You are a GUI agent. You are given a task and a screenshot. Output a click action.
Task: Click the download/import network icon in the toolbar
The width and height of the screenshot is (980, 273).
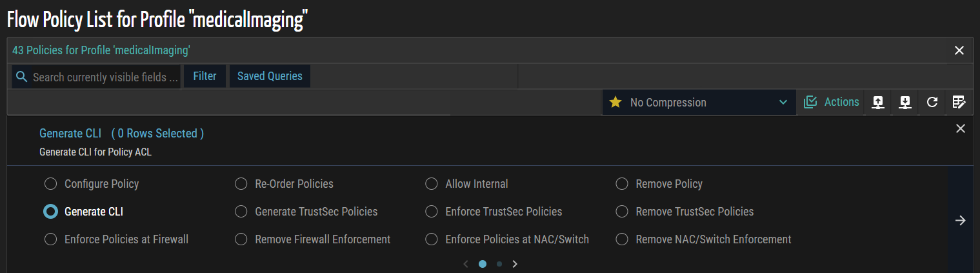point(905,102)
